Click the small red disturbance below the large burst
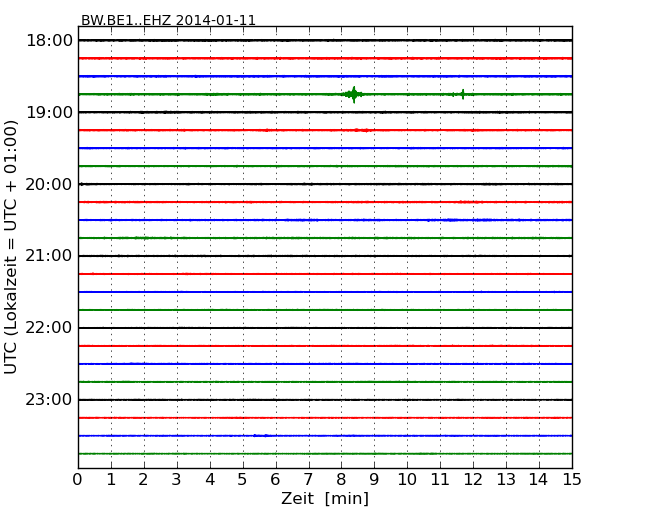Screen dimensions: 650x520 point(362,130)
